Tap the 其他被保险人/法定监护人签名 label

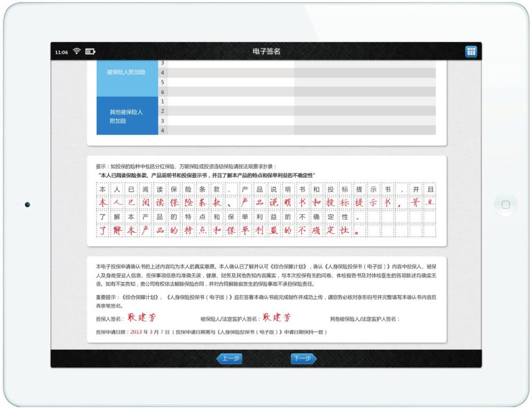click(365, 319)
